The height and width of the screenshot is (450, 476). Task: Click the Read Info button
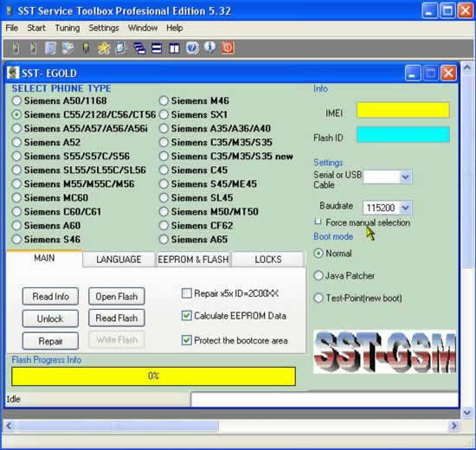point(50,296)
